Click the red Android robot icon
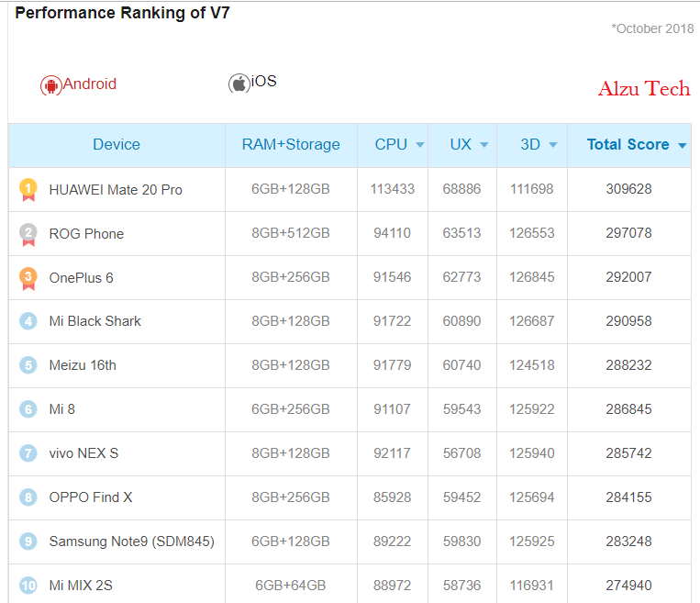This screenshot has width=700, height=603. click(x=50, y=85)
